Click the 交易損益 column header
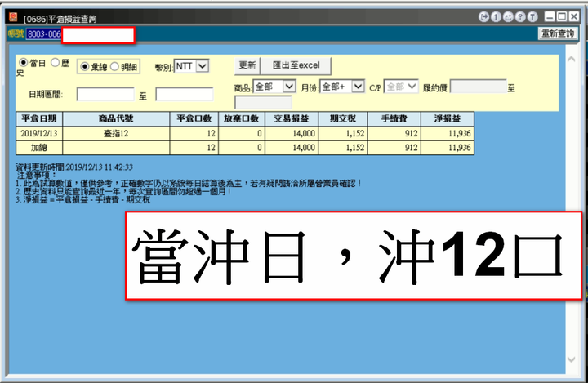 point(292,119)
